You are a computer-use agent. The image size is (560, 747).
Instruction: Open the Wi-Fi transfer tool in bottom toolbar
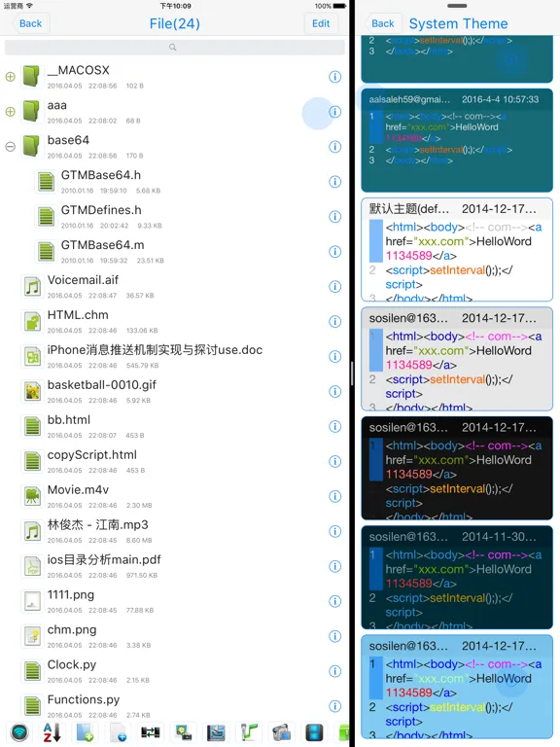[x=19, y=732]
